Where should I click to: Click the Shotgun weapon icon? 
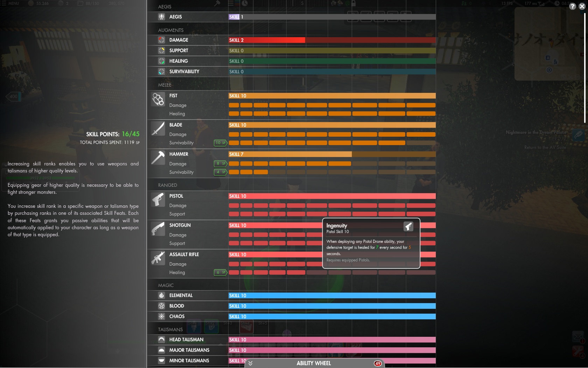(x=158, y=229)
